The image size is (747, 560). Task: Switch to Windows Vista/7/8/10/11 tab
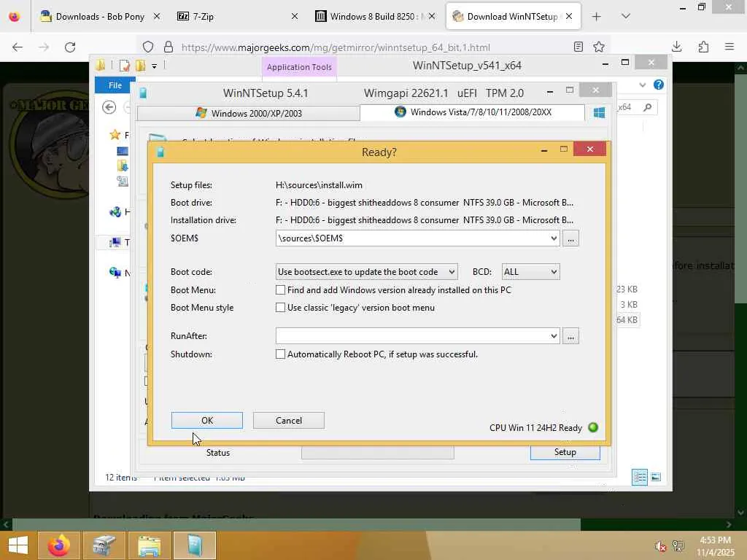472,112
